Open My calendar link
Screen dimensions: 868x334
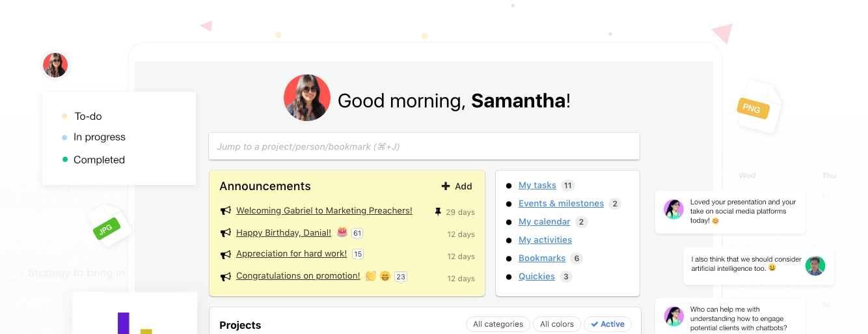(545, 222)
